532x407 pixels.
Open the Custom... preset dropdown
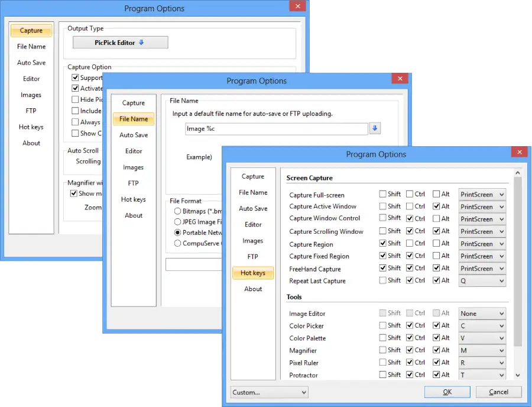tap(270, 392)
